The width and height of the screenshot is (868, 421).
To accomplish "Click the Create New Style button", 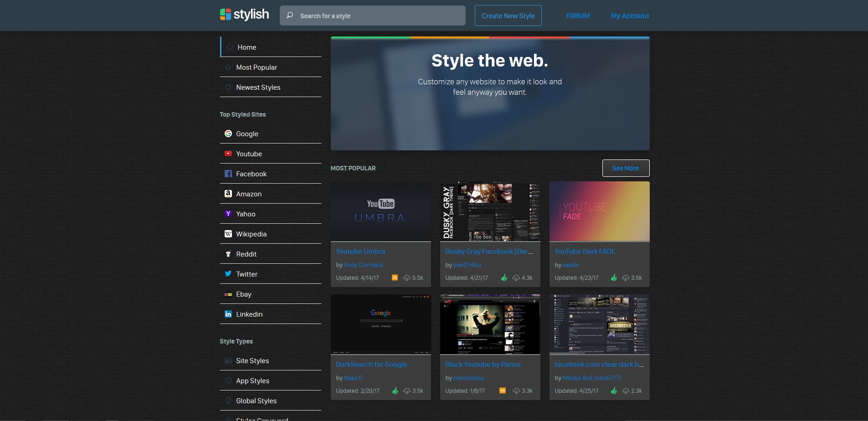I will 508,15.
